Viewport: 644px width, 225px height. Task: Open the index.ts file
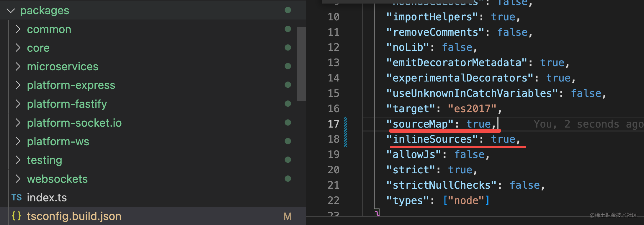[47, 198]
